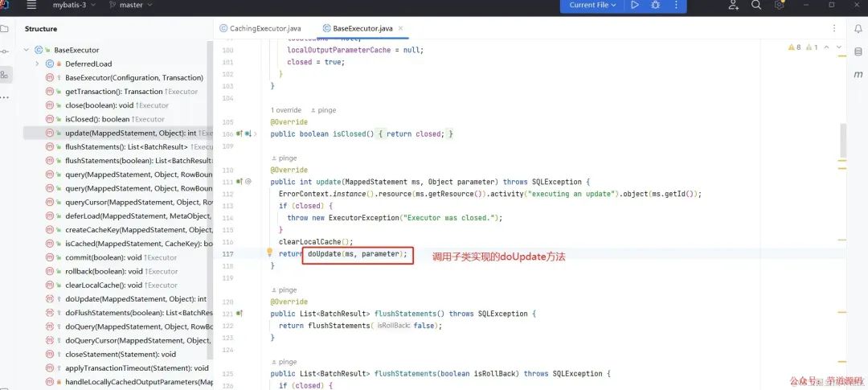Select deferLoad(MappedStatement, MetaObject method
868x390 pixels.
coord(138,216)
